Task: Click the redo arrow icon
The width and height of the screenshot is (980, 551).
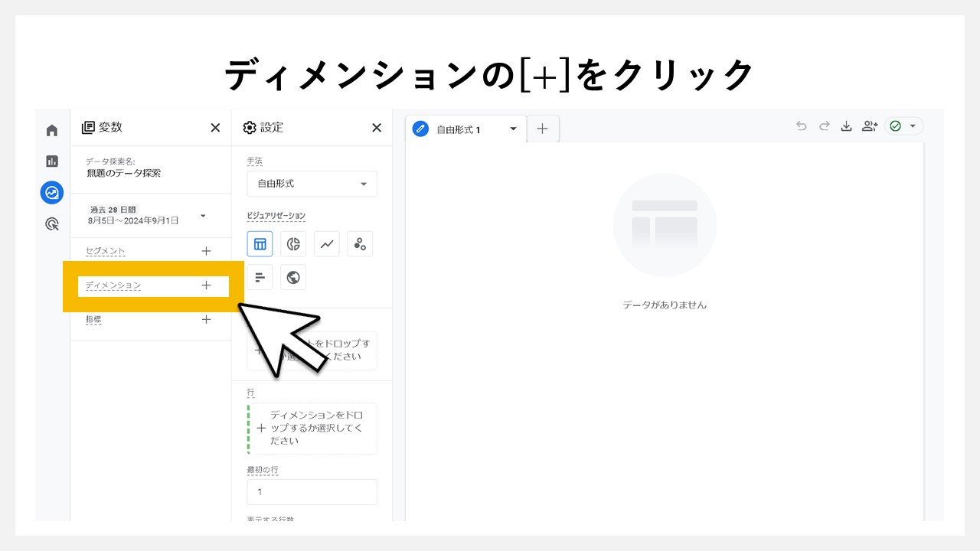Action: point(824,127)
